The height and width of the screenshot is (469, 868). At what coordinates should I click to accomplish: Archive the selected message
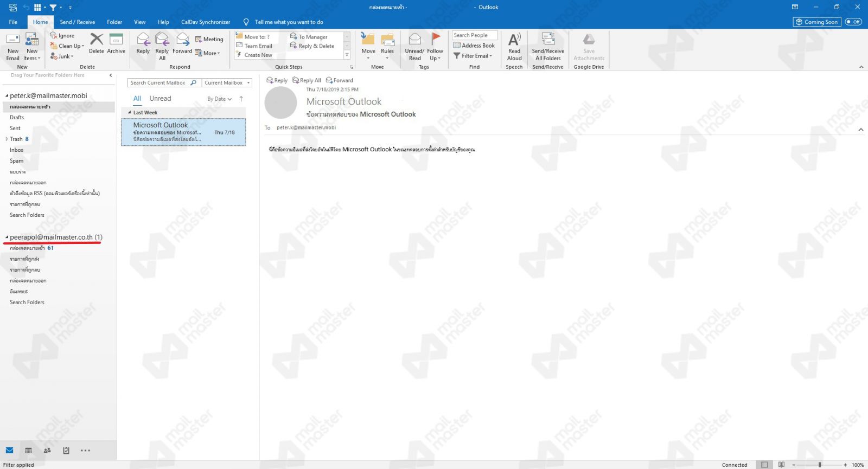coord(116,43)
